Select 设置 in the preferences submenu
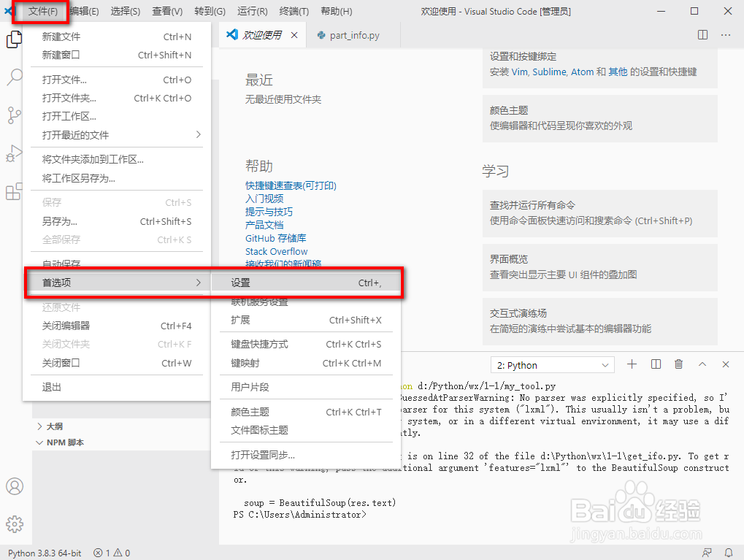The height and width of the screenshot is (560, 744). click(306, 283)
